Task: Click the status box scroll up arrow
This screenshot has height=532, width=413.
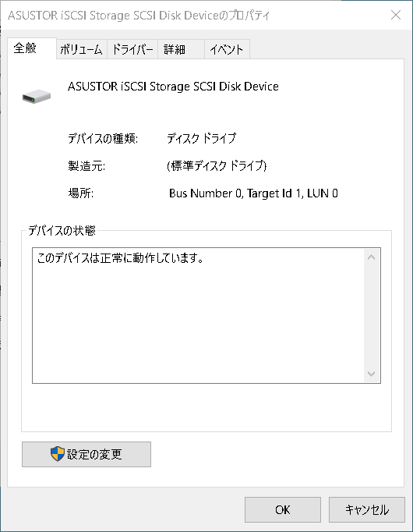Action: (x=372, y=257)
